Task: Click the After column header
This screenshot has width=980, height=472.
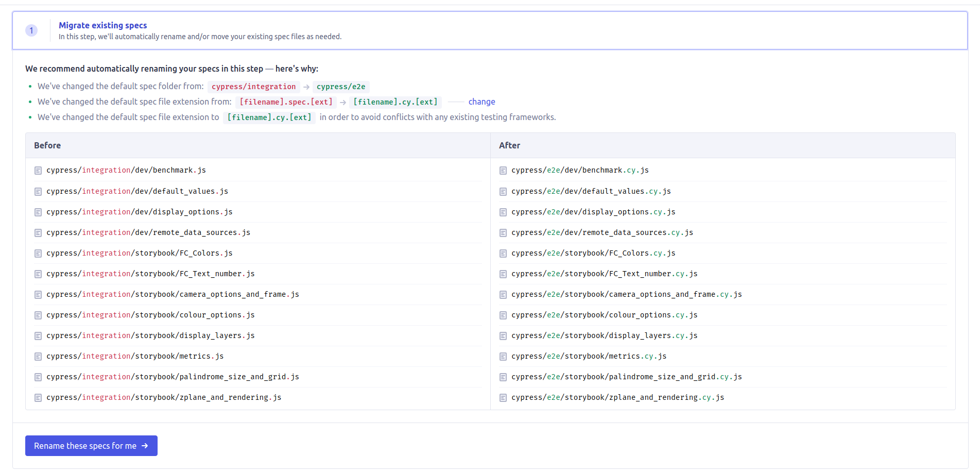Action: [723, 145]
